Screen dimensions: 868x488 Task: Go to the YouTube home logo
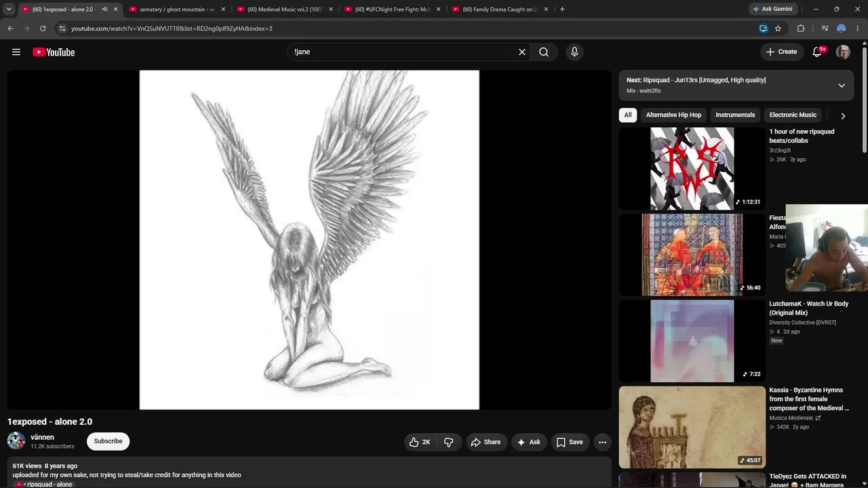point(54,52)
